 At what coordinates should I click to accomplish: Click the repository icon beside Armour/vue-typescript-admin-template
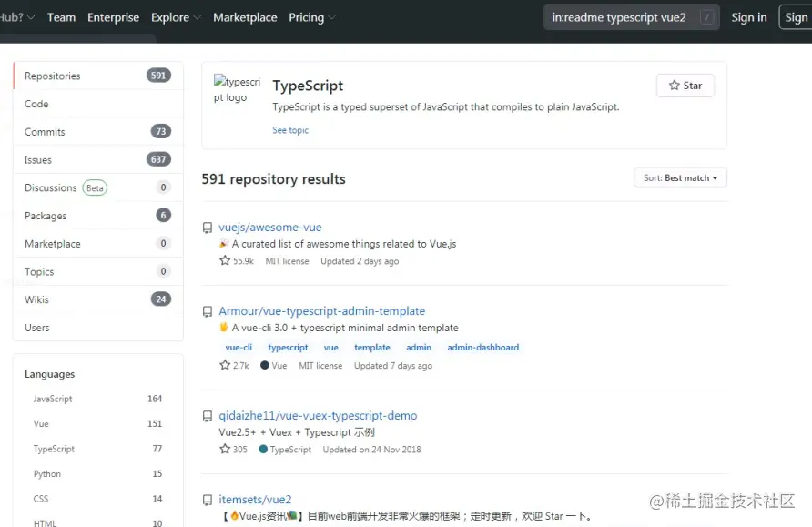pos(208,311)
